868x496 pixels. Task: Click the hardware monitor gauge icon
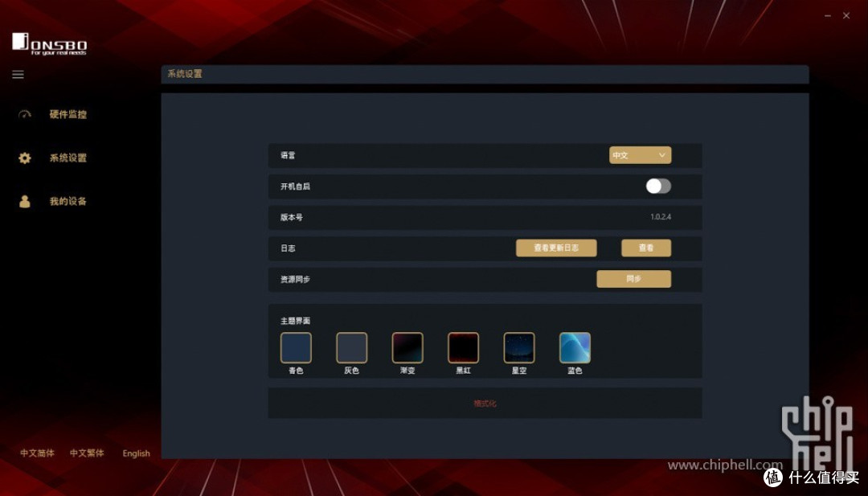pos(25,115)
